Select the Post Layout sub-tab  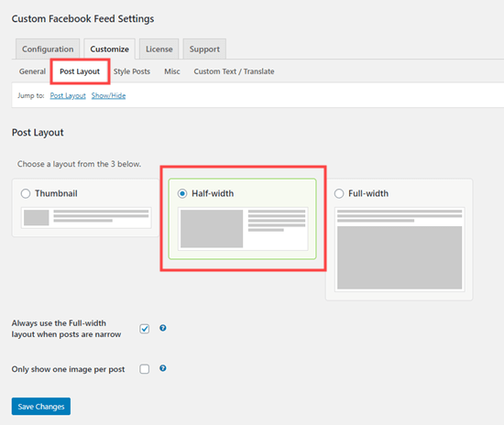(80, 71)
